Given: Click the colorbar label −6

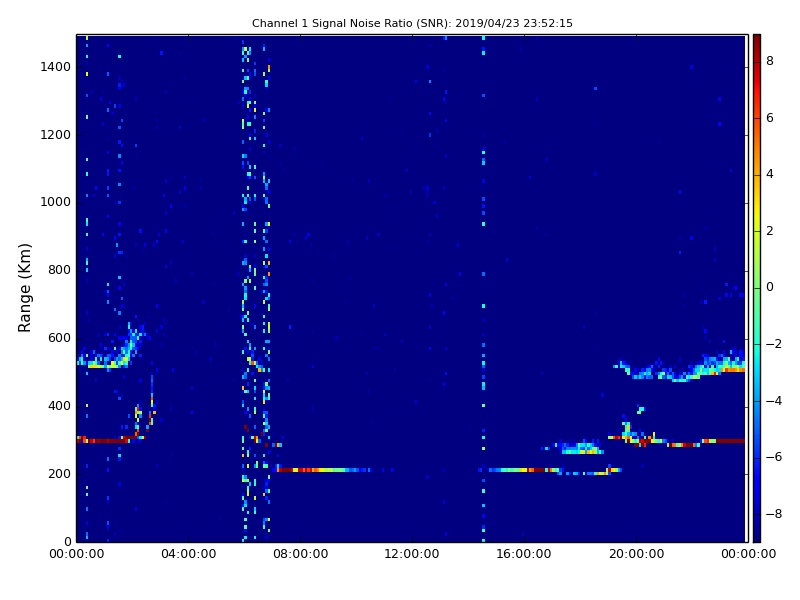Looking at the screenshot, I should (x=774, y=457).
